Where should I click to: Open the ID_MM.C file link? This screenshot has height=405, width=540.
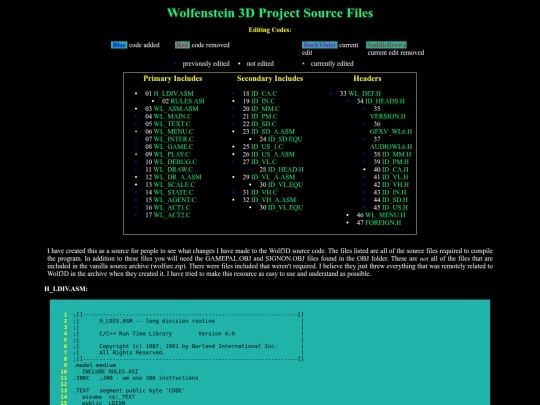pos(265,109)
